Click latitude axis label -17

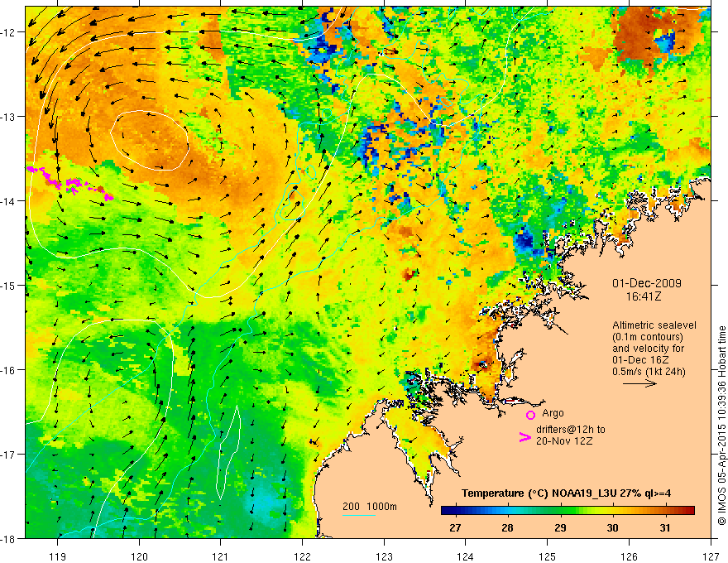(x=9, y=455)
